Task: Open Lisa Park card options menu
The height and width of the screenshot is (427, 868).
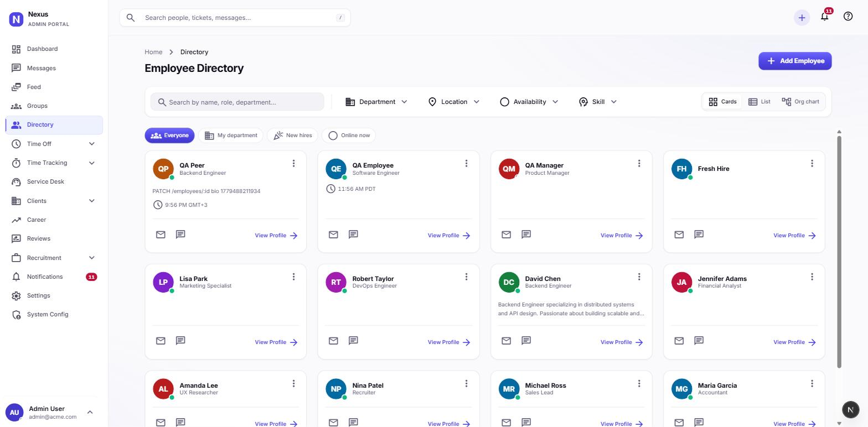Action: [293, 277]
